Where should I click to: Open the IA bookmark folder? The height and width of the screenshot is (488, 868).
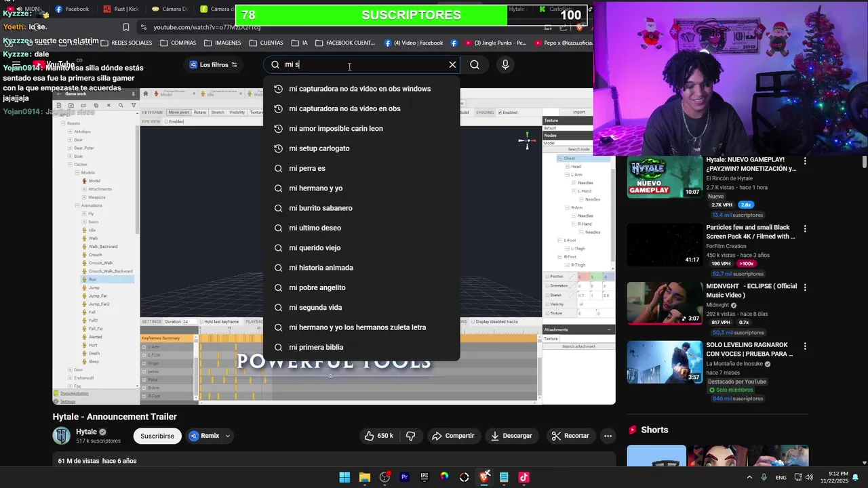[x=299, y=43]
